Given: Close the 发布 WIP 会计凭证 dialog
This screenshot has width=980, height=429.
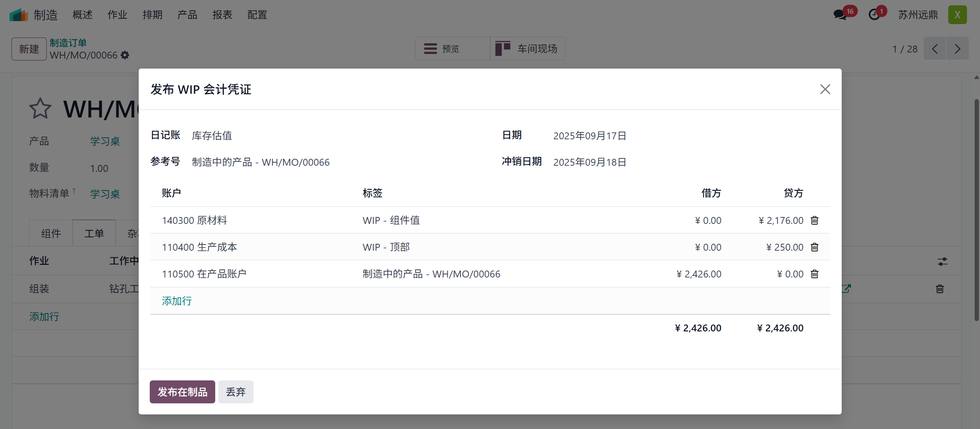Looking at the screenshot, I should pyautogui.click(x=825, y=89).
